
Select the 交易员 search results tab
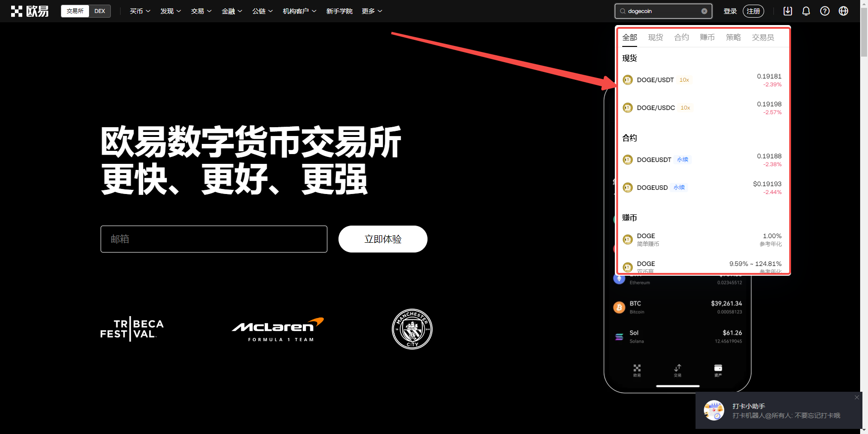763,38
